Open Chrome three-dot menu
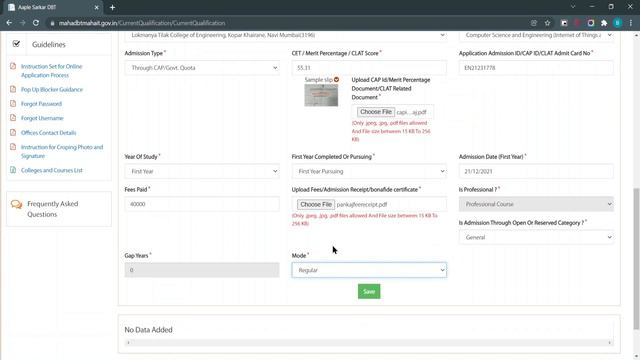This screenshot has height=360, width=640. pos(631,23)
